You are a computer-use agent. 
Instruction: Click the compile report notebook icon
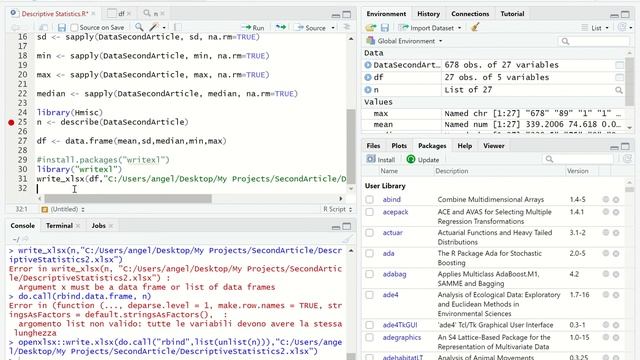pyautogui.click(x=178, y=27)
